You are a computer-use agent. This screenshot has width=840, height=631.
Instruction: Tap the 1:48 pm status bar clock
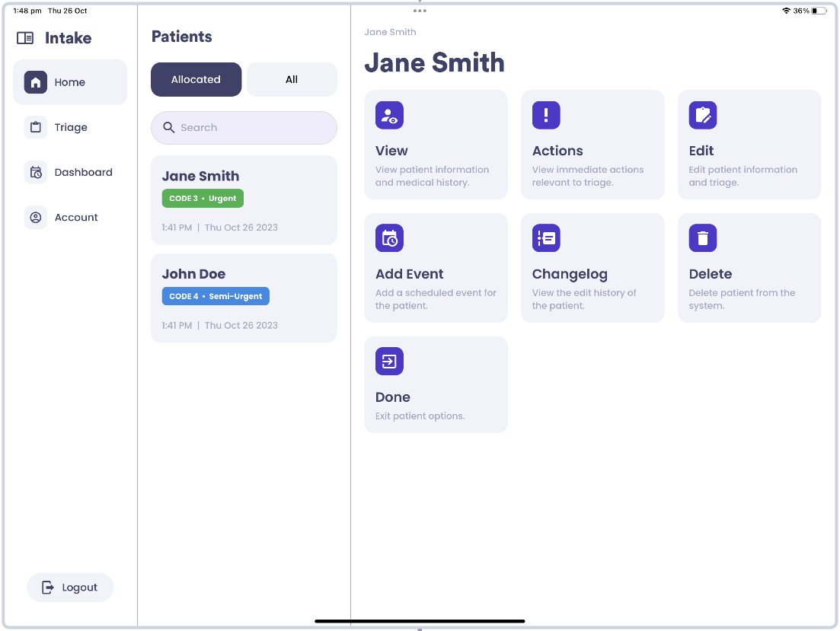(27, 11)
